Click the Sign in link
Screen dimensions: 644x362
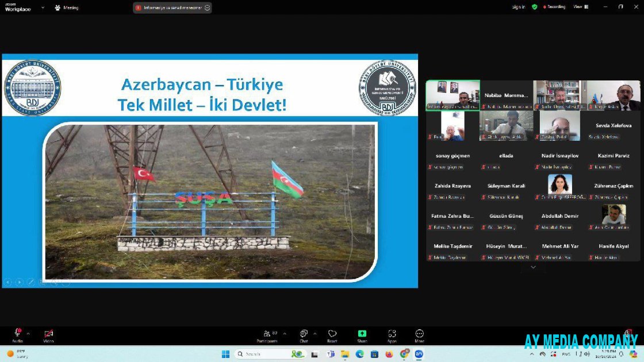(518, 7)
